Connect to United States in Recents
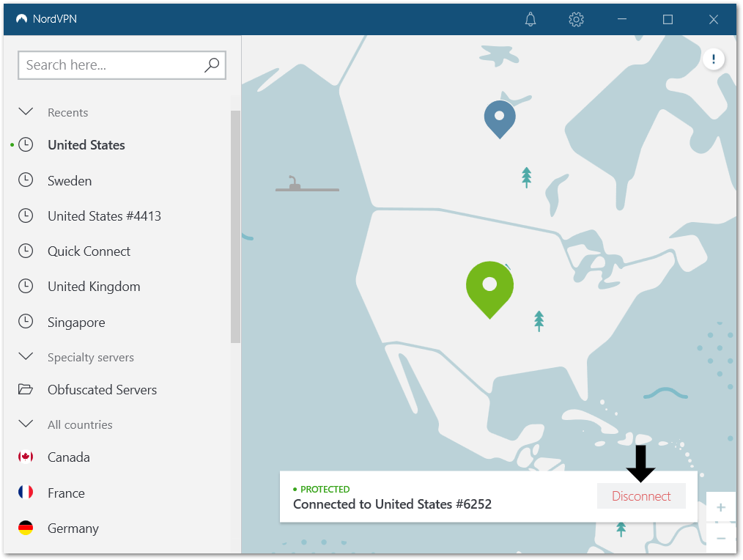Viewport: 743px width, 560px height. click(86, 144)
